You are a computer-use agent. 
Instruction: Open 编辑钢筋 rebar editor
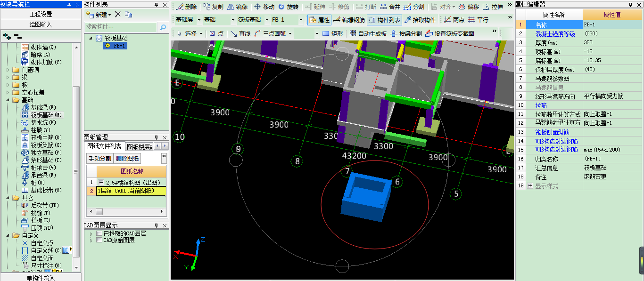349,20
